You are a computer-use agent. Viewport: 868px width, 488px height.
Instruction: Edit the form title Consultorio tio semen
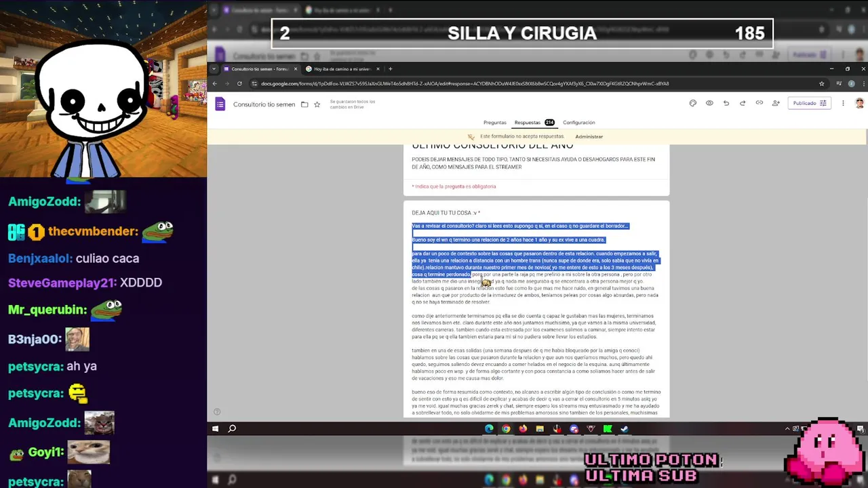[264, 104]
